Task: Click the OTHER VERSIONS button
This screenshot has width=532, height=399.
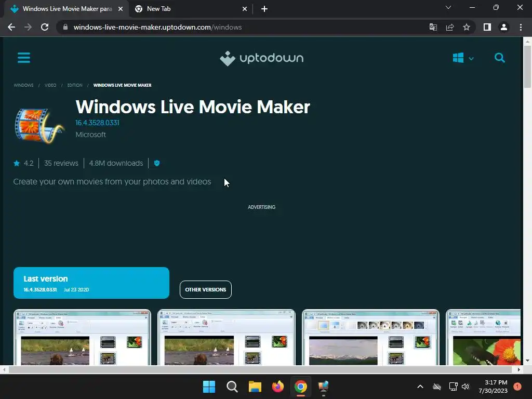Action: click(206, 290)
